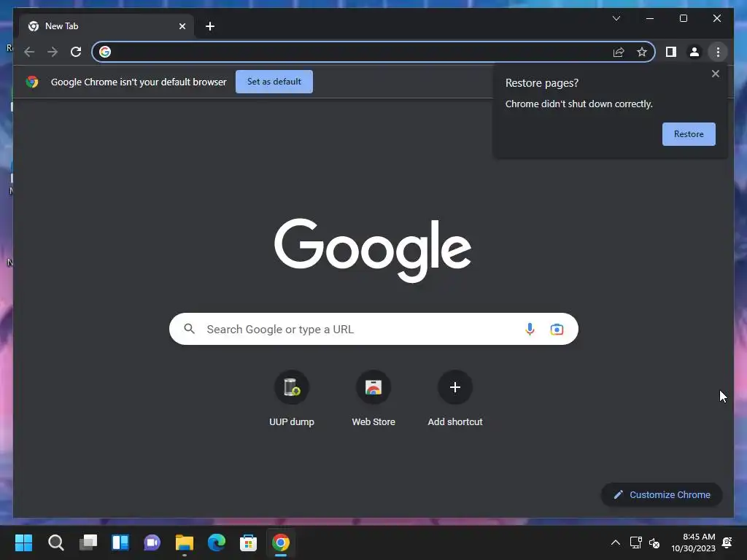Open the UUP dump shortcut

pyautogui.click(x=292, y=399)
